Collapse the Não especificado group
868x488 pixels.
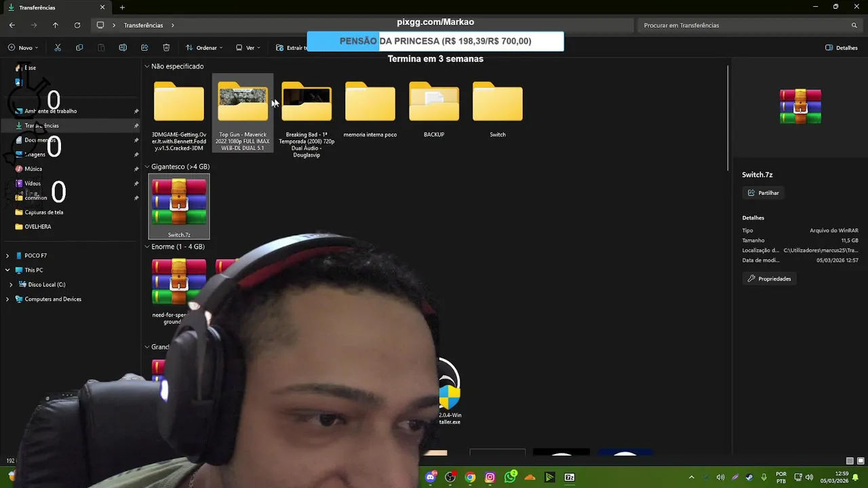147,66
